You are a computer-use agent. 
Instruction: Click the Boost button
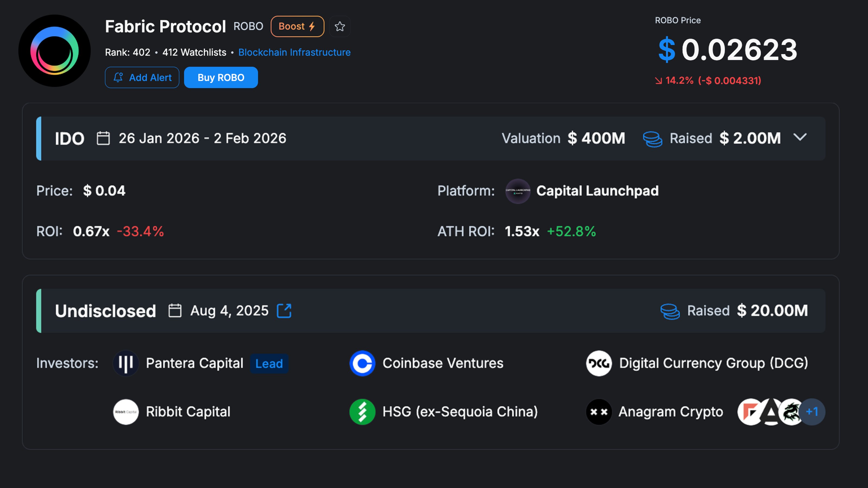tap(297, 26)
